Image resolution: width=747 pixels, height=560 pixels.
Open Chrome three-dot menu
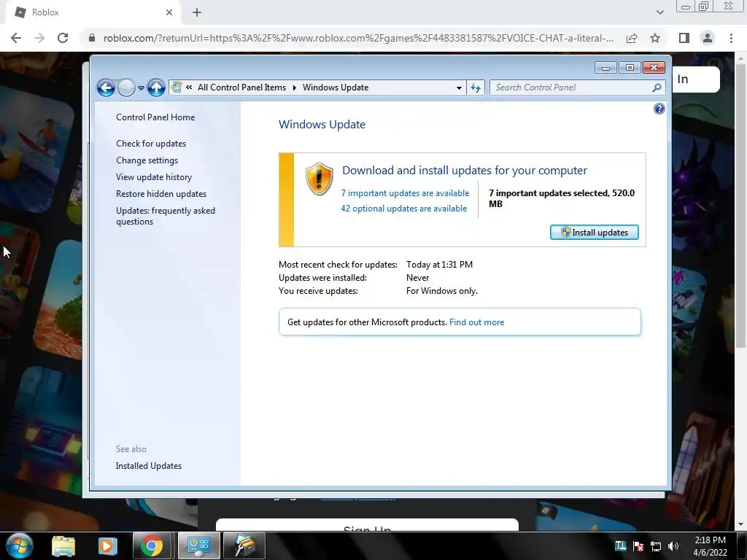[731, 38]
